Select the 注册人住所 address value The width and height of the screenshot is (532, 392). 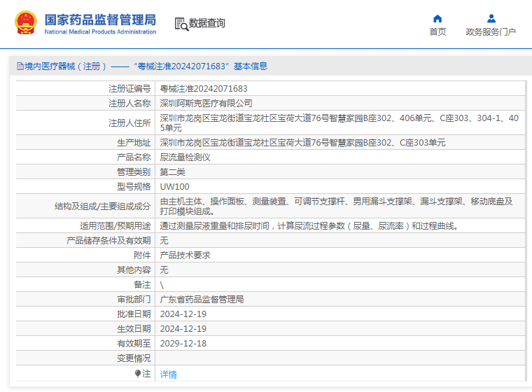click(339, 123)
